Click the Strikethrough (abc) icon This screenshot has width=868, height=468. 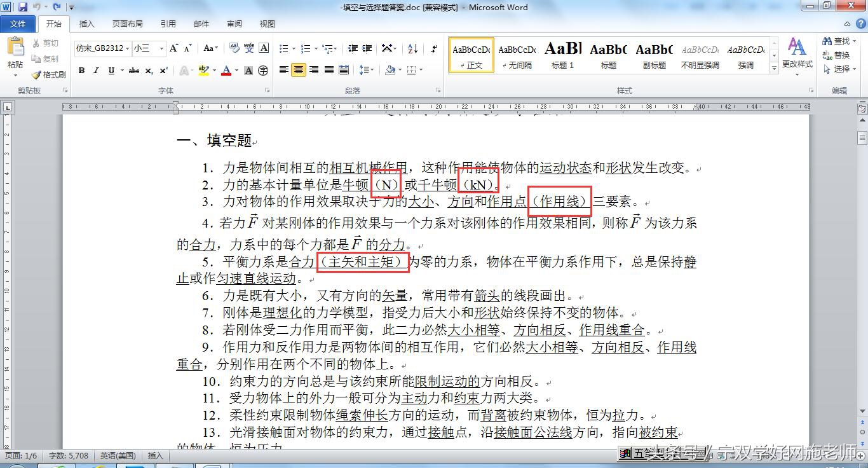[133, 71]
